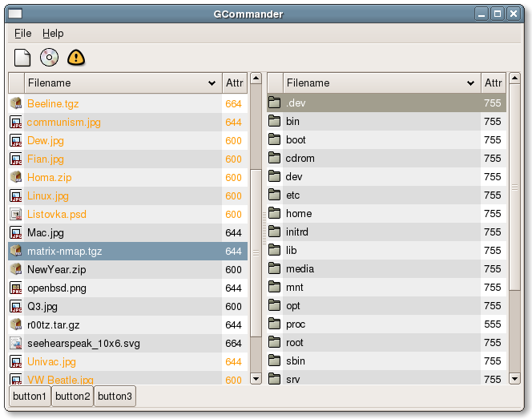The image size is (532, 419).
Task: Select the matrix-nmap.tgz file row
Action: click(x=120, y=251)
